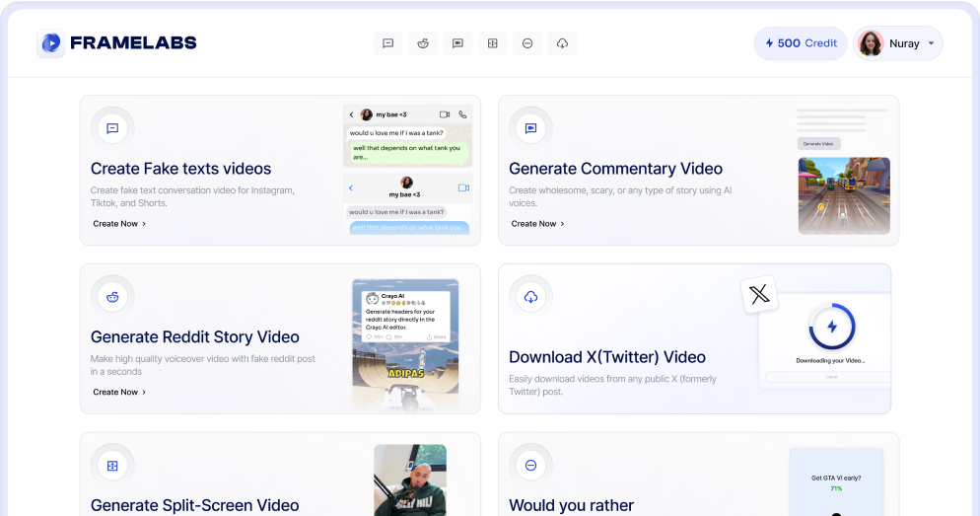Viewport: 980px width, 516px height.
Task: Click fake texts description about Instagram, Tiktok
Action: click(192, 196)
